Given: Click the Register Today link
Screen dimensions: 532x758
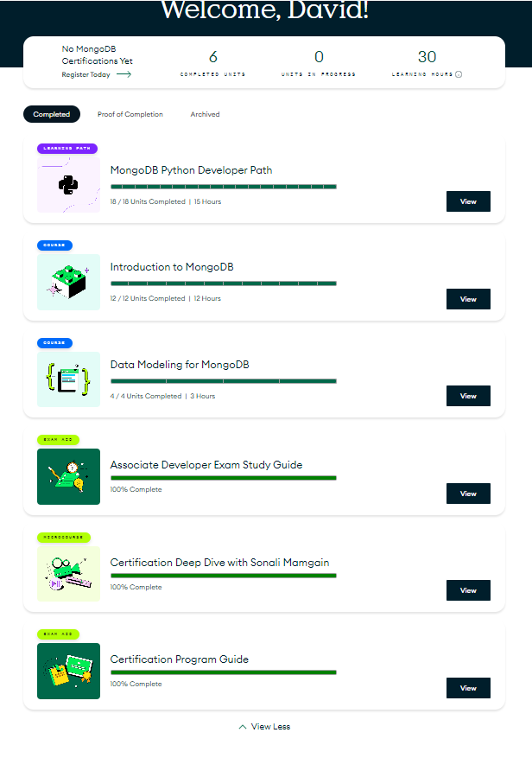Looking at the screenshot, I should coord(85,74).
